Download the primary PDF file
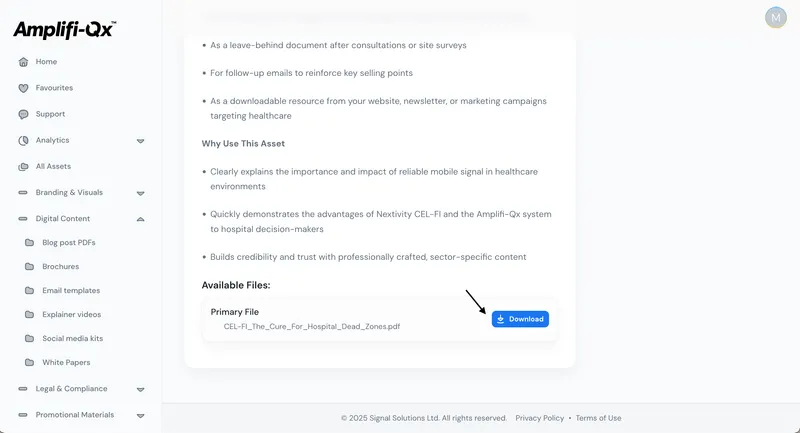The width and height of the screenshot is (800, 433). pyautogui.click(x=520, y=319)
